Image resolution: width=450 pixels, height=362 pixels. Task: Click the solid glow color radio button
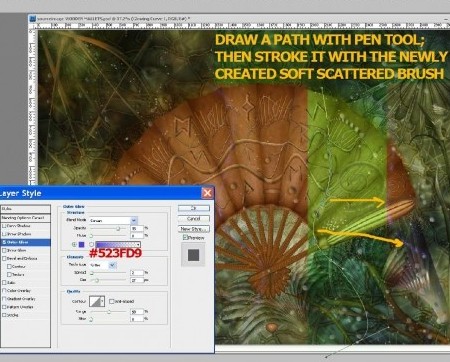click(74, 244)
